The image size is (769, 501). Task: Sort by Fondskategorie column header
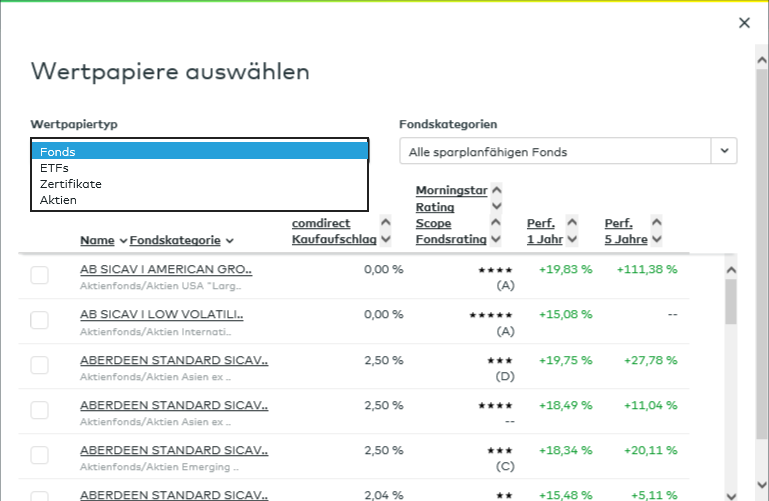pyautogui.click(x=175, y=240)
